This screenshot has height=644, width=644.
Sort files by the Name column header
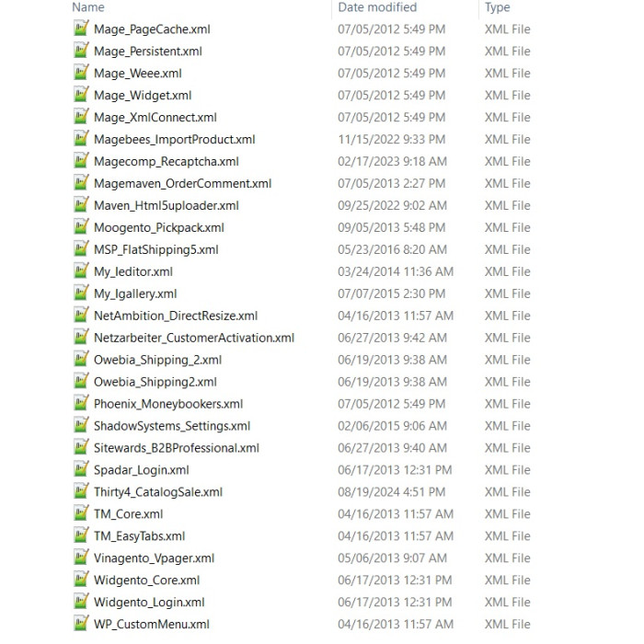pyautogui.click(x=88, y=7)
